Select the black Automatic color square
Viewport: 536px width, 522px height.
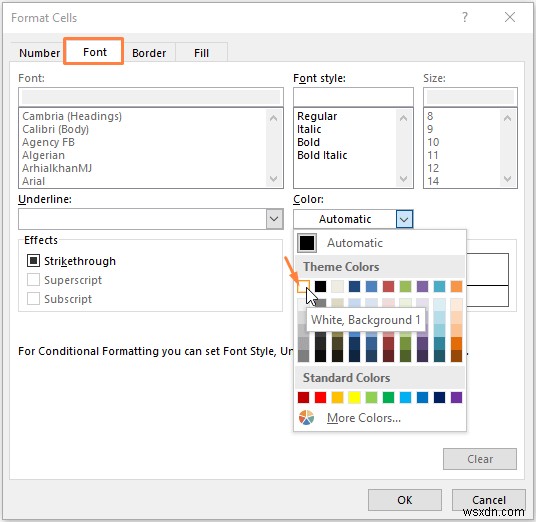click(x=307, y=243)
